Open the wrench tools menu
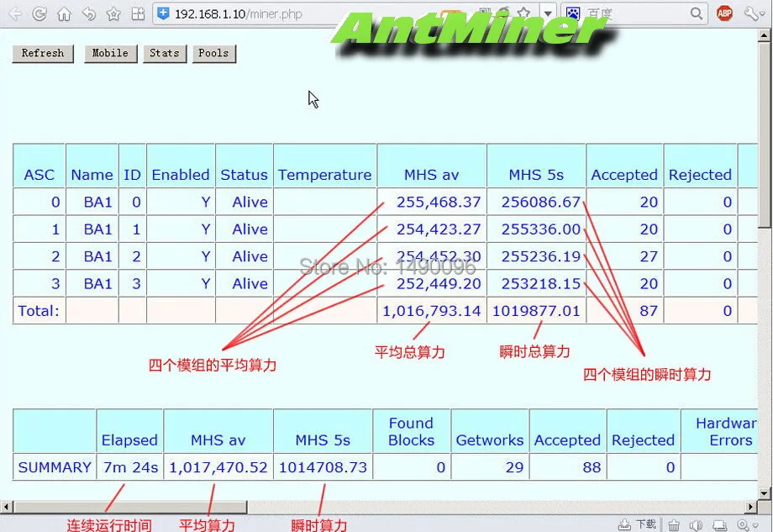Screen dimensions: 773x532 (752, 13)
